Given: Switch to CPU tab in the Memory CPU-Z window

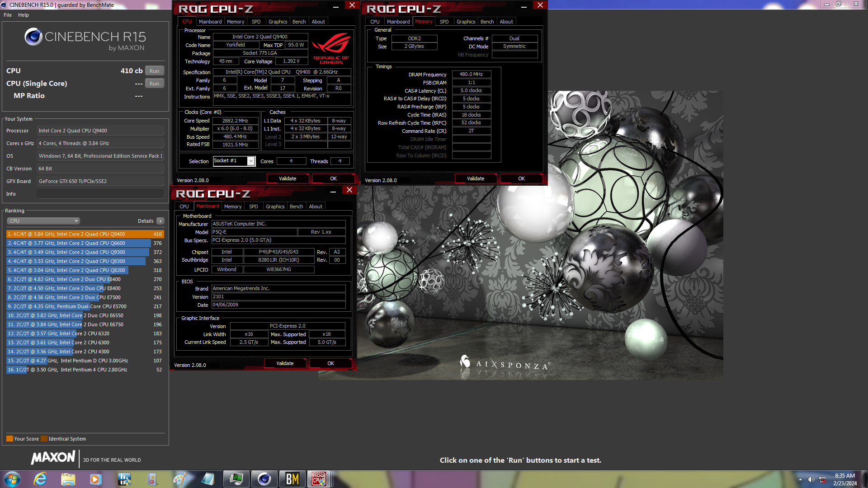Looking at the screenshot, I should coord(375,22).
